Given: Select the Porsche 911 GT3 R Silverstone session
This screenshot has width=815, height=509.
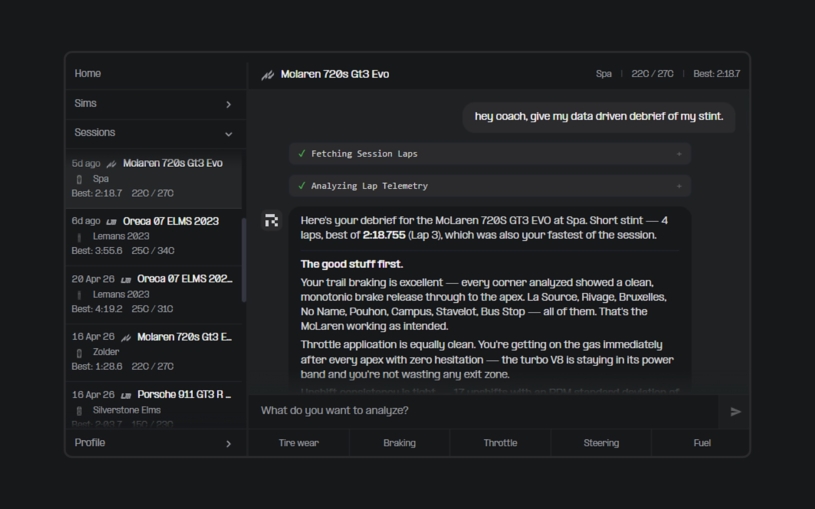Looking at the screenshot, I should click(154, 407).
